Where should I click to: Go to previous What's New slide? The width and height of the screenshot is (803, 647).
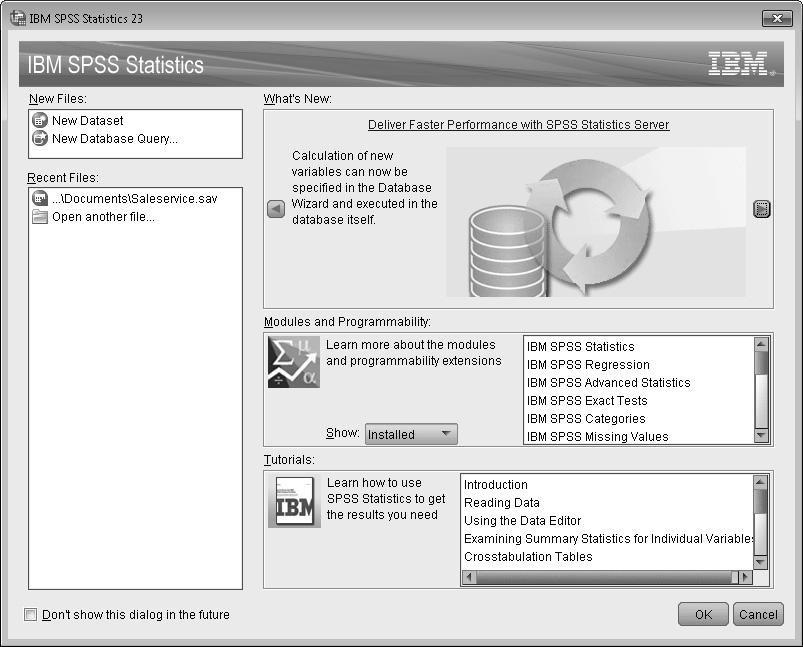(x=276, y=208)
